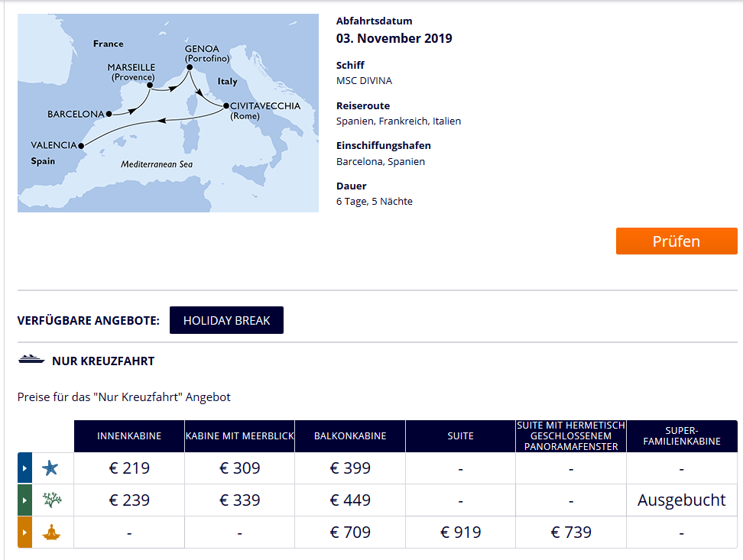
Task: Click the green coral experience icon
Action: pyautogui.click(x=50, y=500)
